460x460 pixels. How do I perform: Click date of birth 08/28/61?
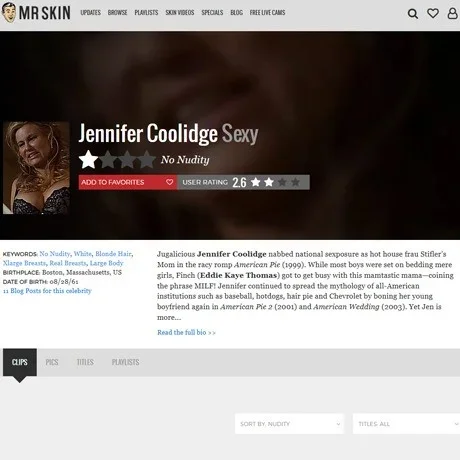pos(64,282)
